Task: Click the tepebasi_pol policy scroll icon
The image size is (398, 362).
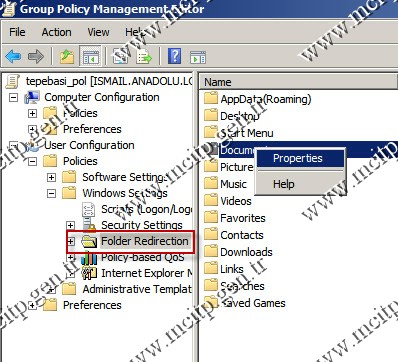Action: tap(13, 81)
